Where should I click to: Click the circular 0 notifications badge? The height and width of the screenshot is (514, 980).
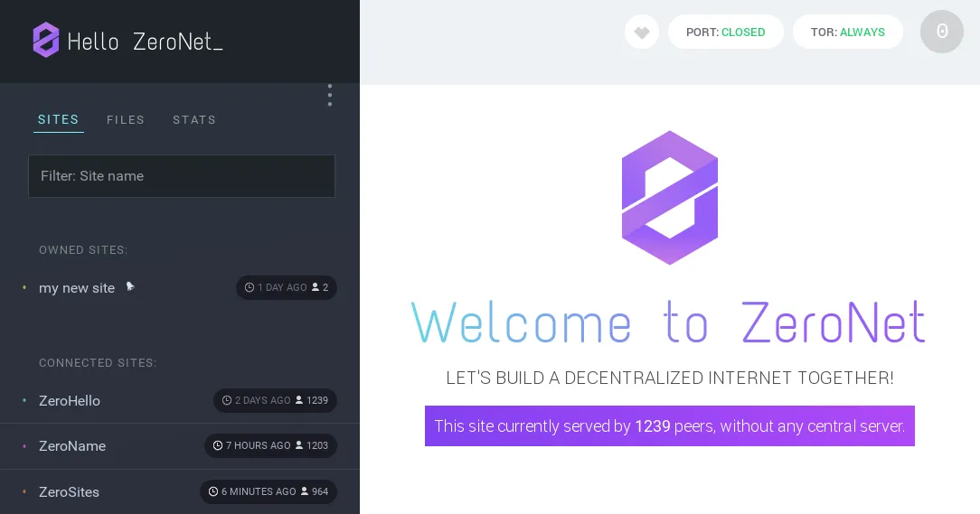point(941,32)
